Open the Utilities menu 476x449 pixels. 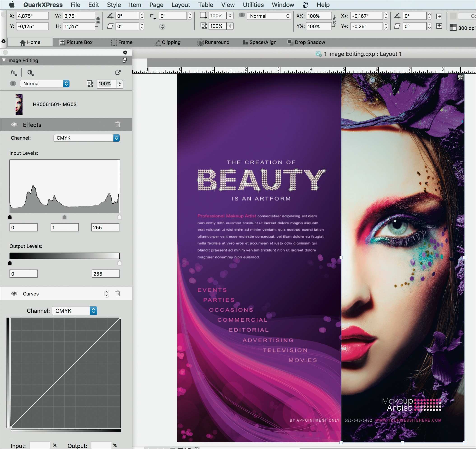point(253,5)
